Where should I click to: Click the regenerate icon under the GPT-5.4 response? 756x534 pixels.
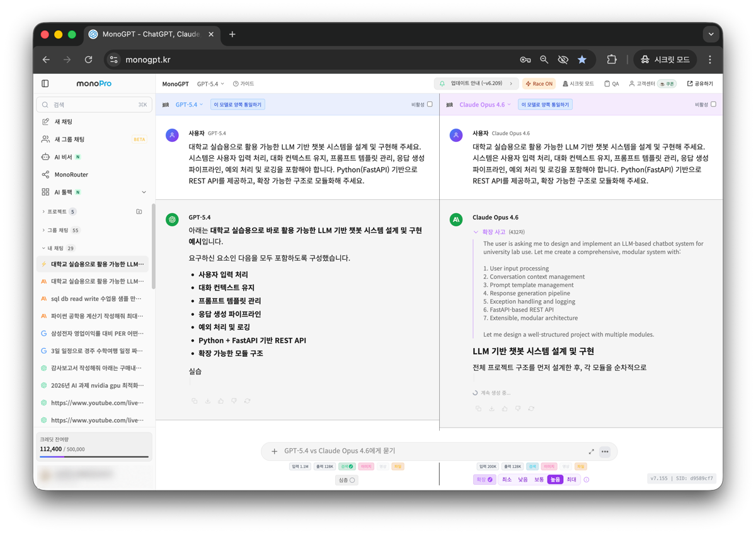click(248, 401)
